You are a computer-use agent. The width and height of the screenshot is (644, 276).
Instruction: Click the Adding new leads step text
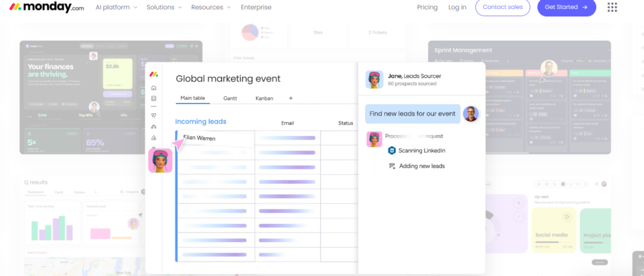pyautogui.click(x=422, y=167)
